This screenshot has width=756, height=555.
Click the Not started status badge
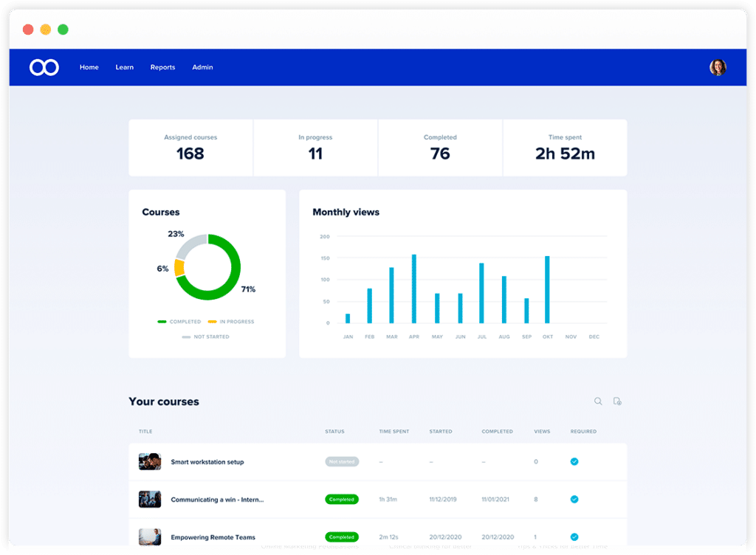click(x=342, y=461)
